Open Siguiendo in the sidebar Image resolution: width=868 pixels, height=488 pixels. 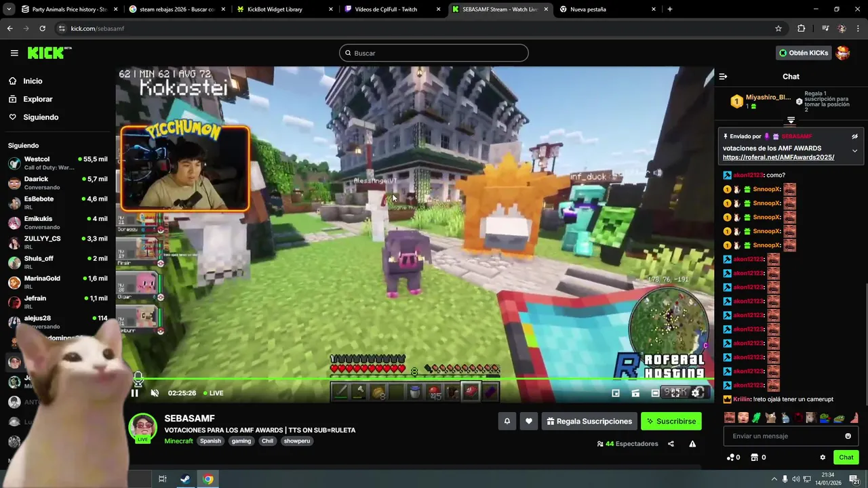pos(41,117)
